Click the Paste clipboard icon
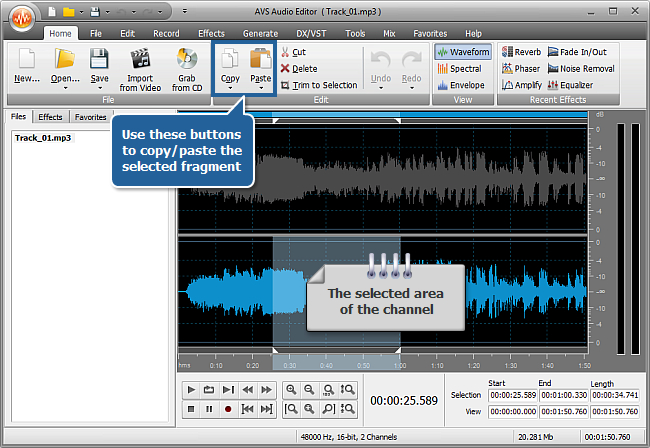The height and width of the screenshot is (448, 650). point(260,58)
